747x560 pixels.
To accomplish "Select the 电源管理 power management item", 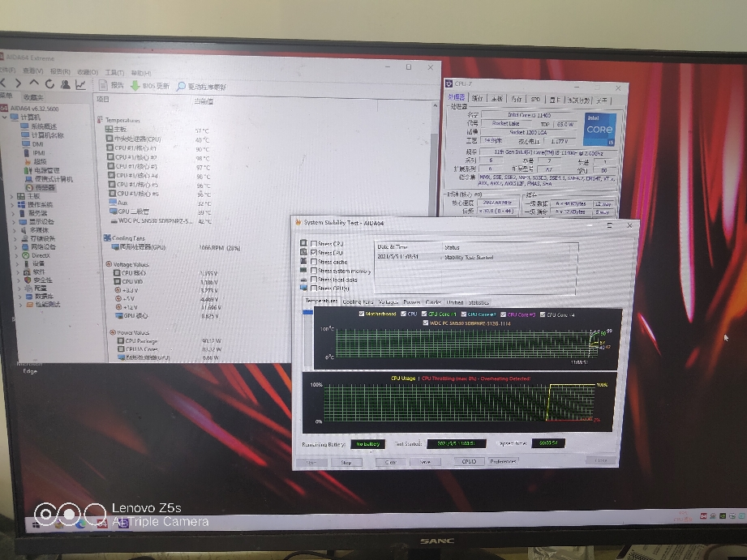I will pos(42,170).
